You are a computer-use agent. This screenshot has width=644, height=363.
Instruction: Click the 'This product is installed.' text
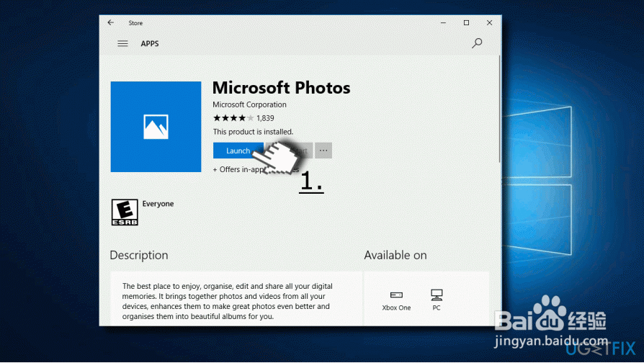point(253,132)
